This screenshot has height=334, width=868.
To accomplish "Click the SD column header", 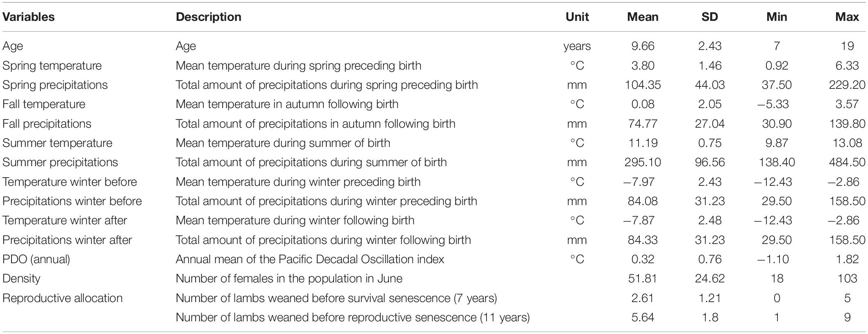I will [x=710, y=17].
